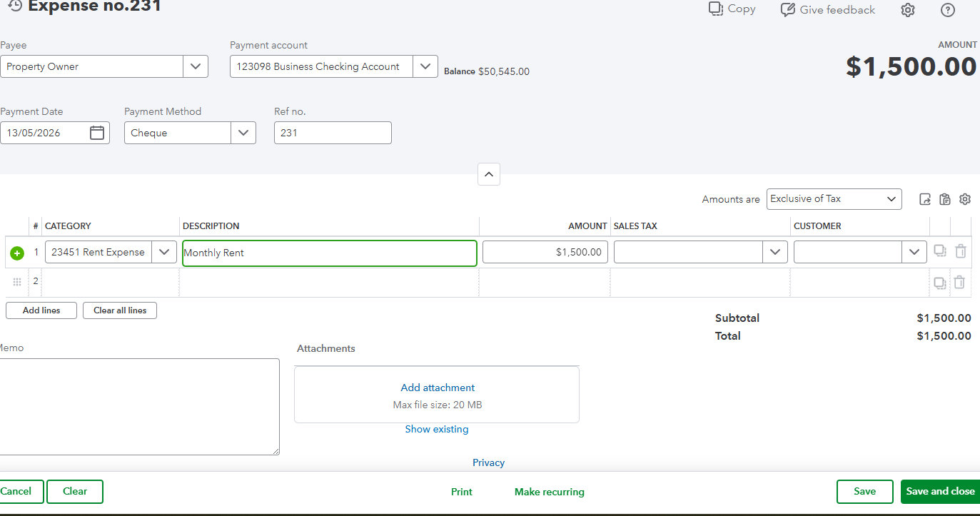This screenshot has width=980, height=516.
Task: Click the Clear all lines button
Action: pyautogui.click(x=120, y=310)
